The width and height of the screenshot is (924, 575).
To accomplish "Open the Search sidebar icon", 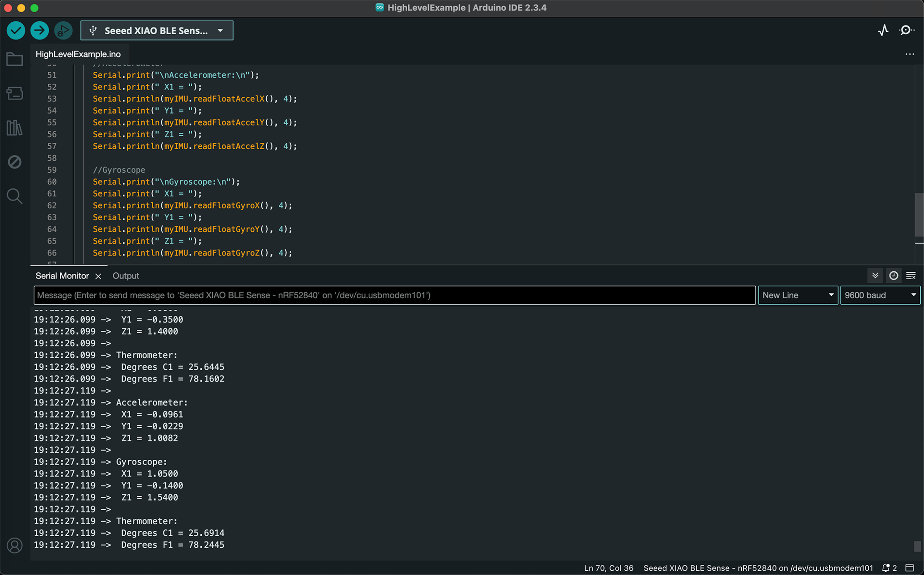I will click(x=14, y=196).
